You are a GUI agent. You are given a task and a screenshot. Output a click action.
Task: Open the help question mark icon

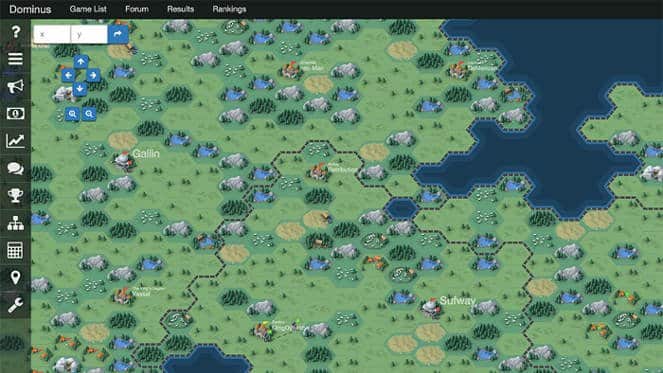click(16, 32)
